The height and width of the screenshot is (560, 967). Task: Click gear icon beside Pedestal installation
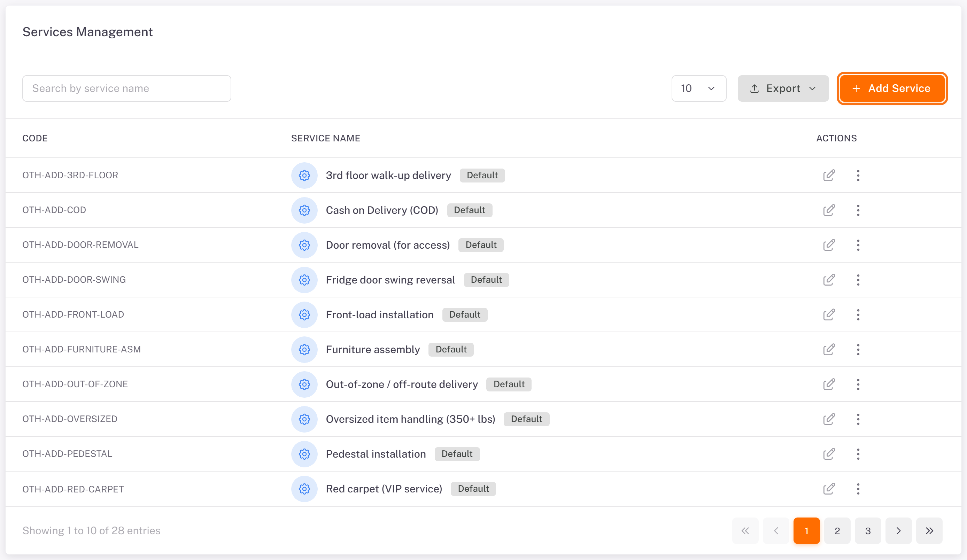coord(304,454)
